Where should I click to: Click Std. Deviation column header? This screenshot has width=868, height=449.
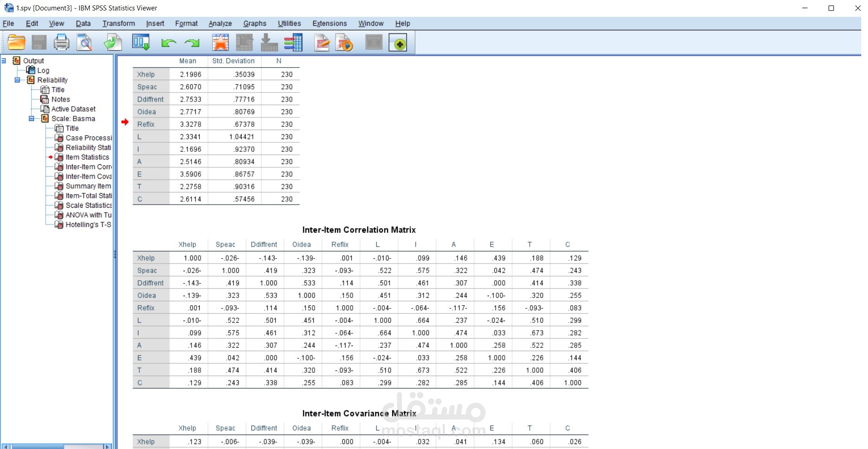click(x=233, y=61)
